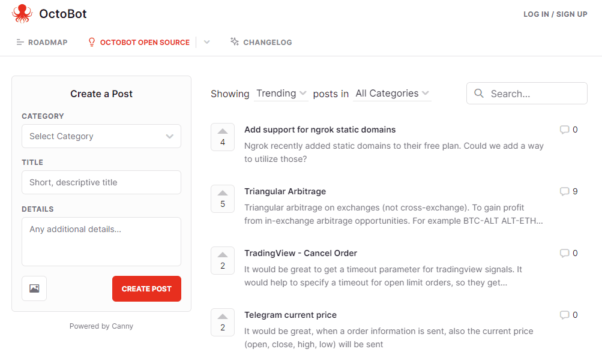Image resolution: width=602 pixels, height=364 pixels.
Task: Open the Telegram current price post title
Action: [290, 315]
